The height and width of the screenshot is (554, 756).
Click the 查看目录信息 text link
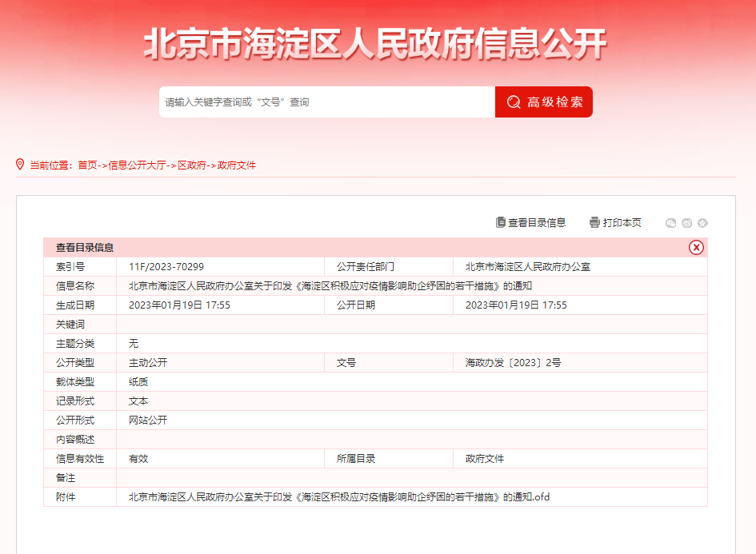[x=537, y=223]
